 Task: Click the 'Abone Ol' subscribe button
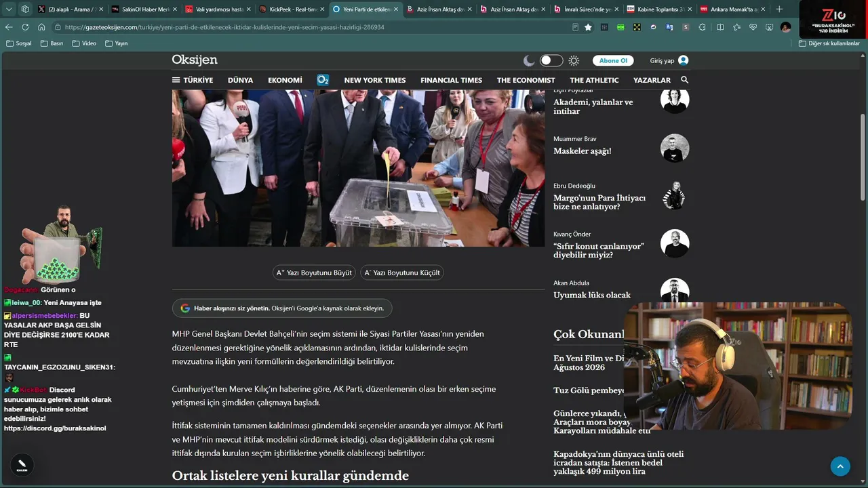613,60
